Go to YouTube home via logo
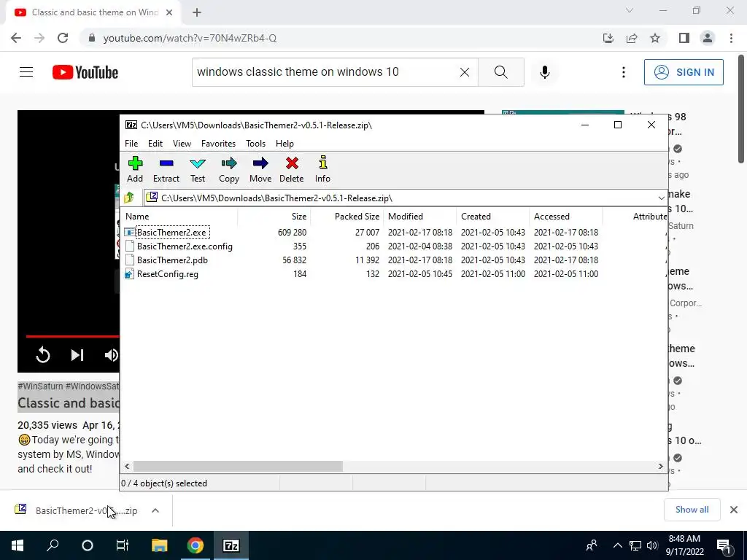Image resolution: width=747 pixels, height=560 pixels. click(x=85, y=72)
